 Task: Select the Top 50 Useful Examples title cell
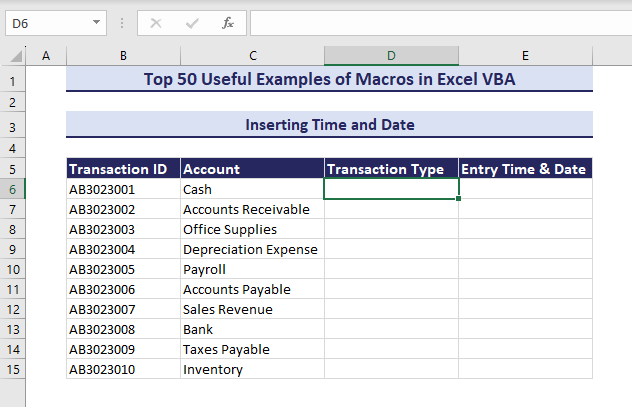pos(329,80)
